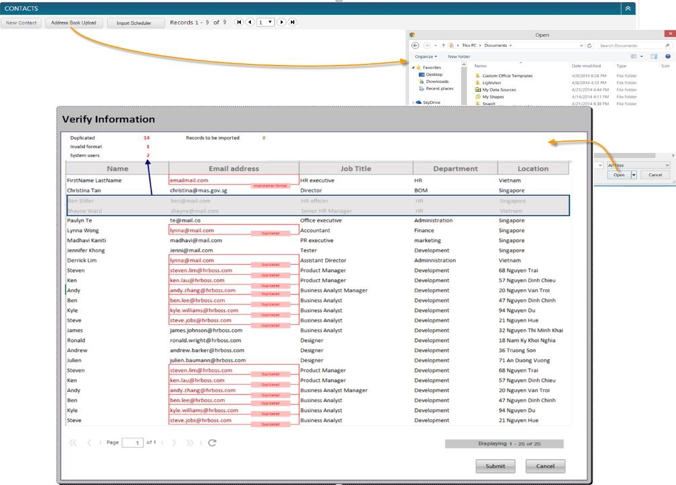Image resolution: width=676 pixels, height=485 pixels.
Task: Select the My Shapes folder
Action: tap(490, 97)
